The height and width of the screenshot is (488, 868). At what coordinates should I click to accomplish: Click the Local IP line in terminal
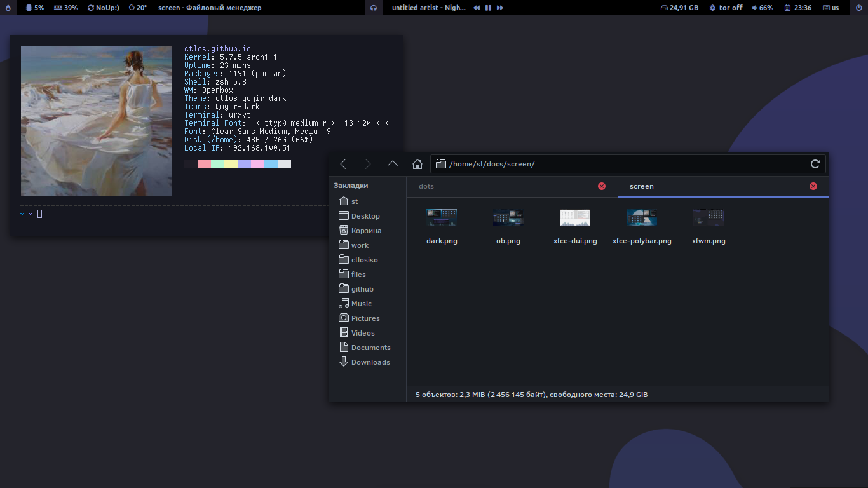point(237,148)
